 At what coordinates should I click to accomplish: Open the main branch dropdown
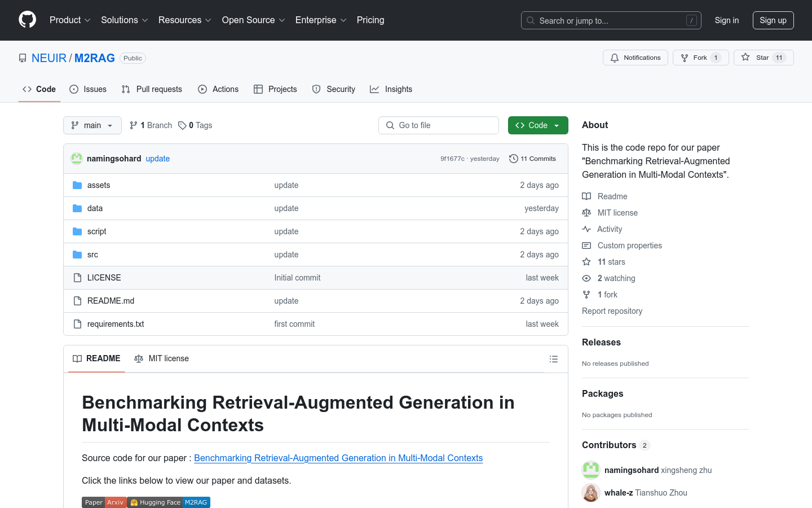tap(92, 125)
